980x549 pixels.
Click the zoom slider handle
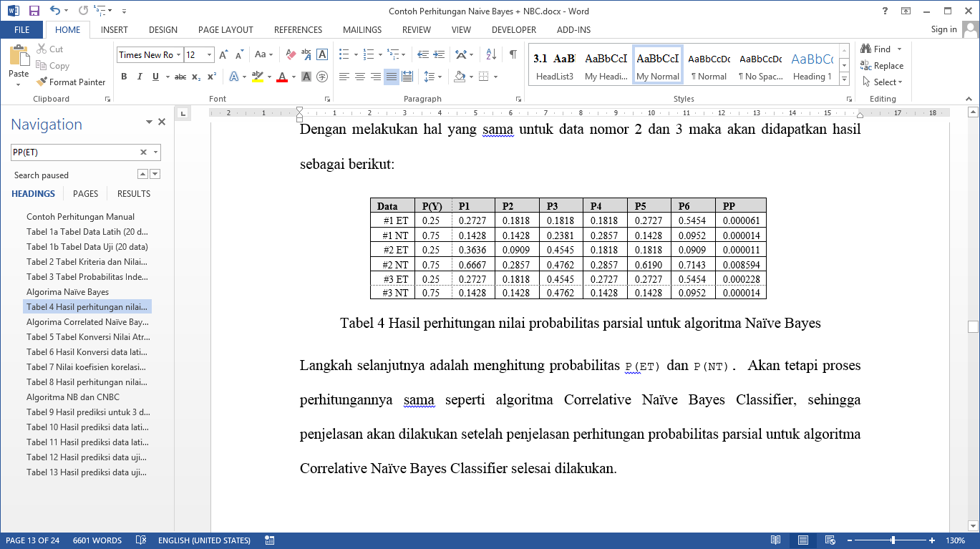coord(893,540)
